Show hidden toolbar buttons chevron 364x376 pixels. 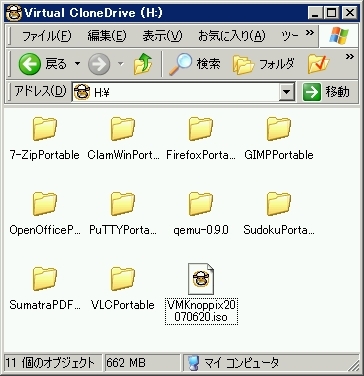click(349, 56)
